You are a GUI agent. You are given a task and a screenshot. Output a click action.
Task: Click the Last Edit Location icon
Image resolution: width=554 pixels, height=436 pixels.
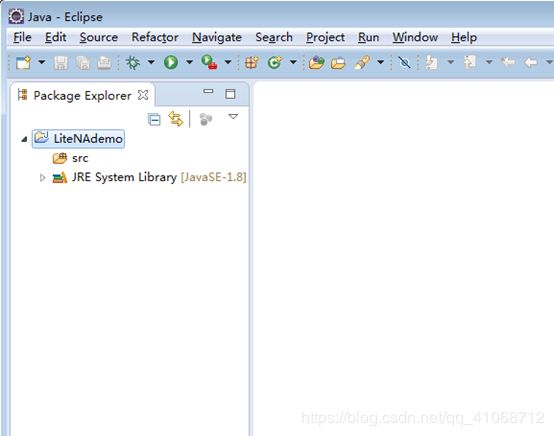(x=508, y=63)
